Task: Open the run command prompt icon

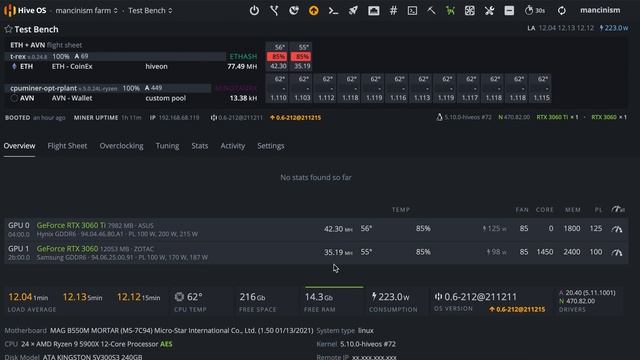Action: (x=333, y=11)
